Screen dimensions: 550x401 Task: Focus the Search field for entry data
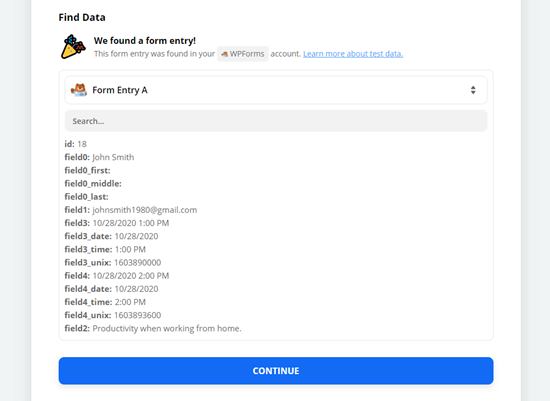pos(276,121)
